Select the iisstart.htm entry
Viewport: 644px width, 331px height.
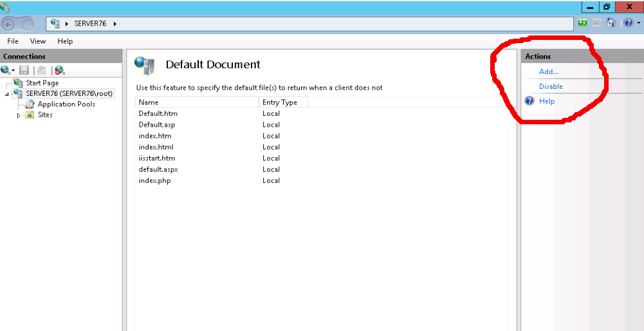click(x=158, y=158)
